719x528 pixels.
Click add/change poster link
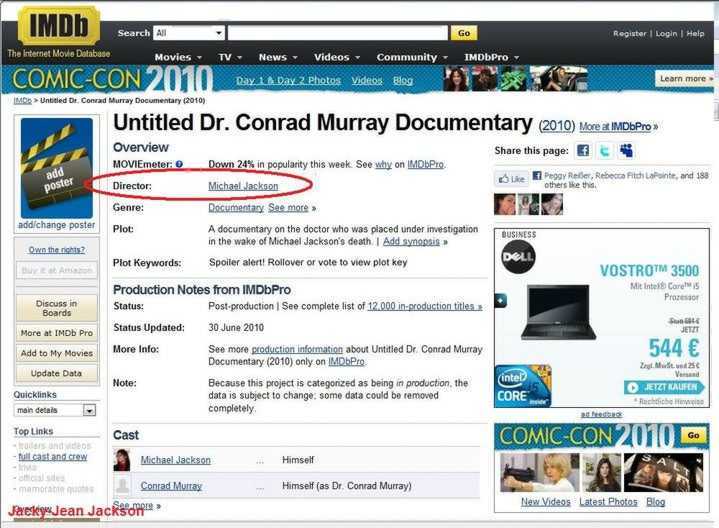click(57, 225)
